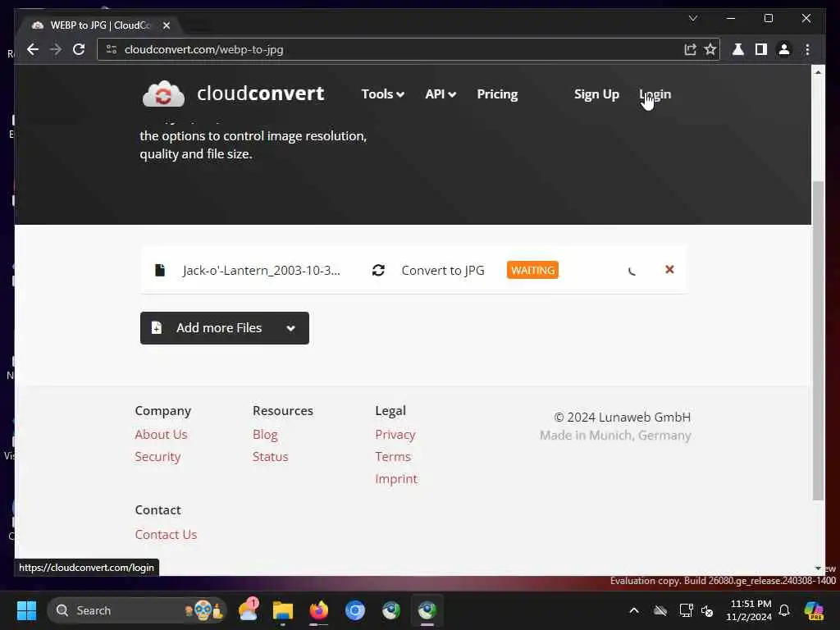Screen dimensions: 840x630
Task: Reload the page with the refresh icon
Action: click(x=79, y=49)
